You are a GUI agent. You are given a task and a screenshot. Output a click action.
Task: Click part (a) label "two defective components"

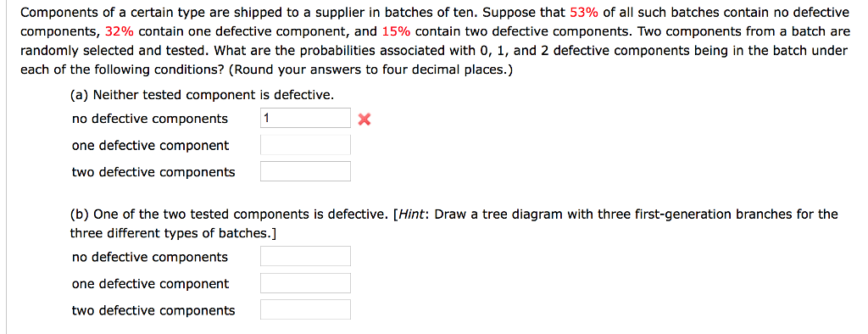coord(153,172)
